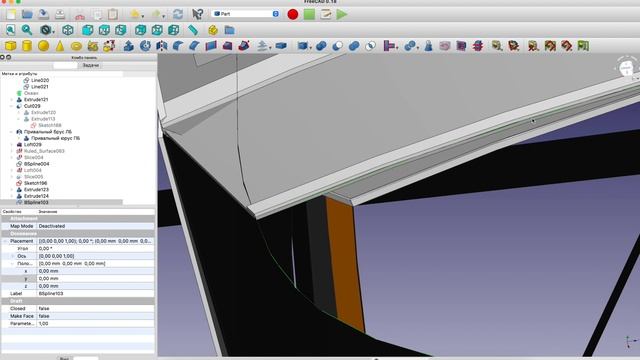Click the green Check Geometry icon
Viewport: 640px width, 360px height.
[x=583, y=46]
